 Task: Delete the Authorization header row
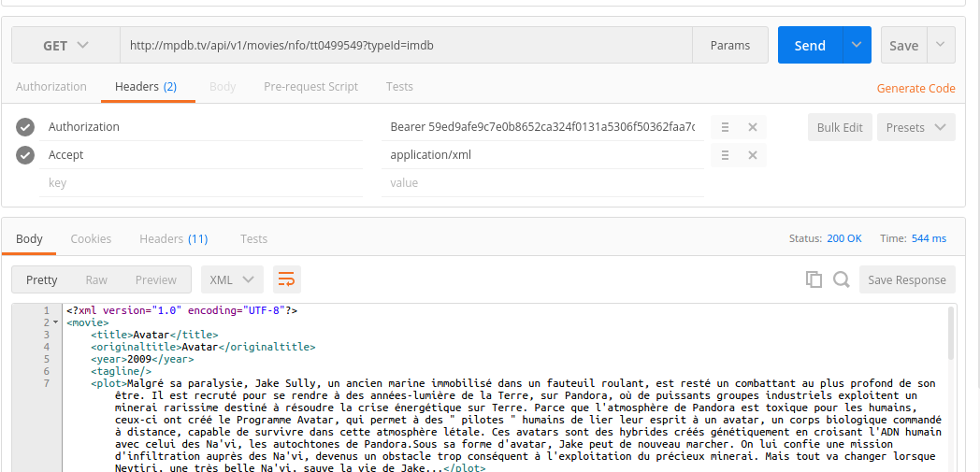(753, 127)
